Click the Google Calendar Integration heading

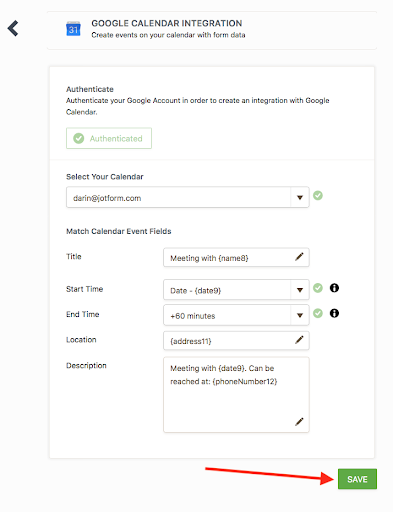[x=167, y=23]
